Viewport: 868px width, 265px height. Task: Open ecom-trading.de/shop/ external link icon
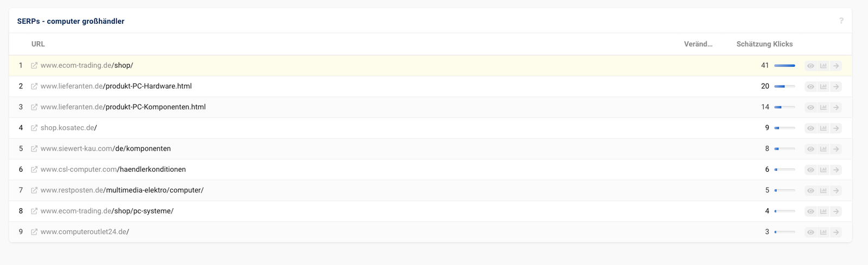tap(34, 66)
